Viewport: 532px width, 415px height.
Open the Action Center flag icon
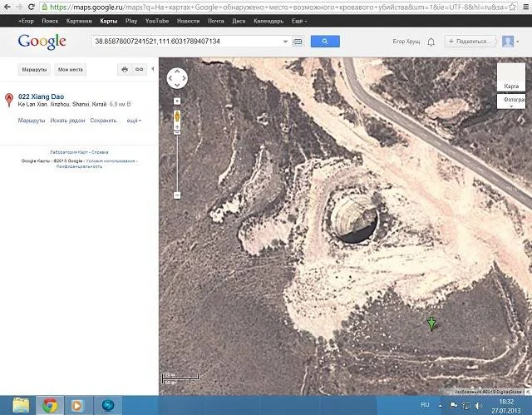click(453, 405)
